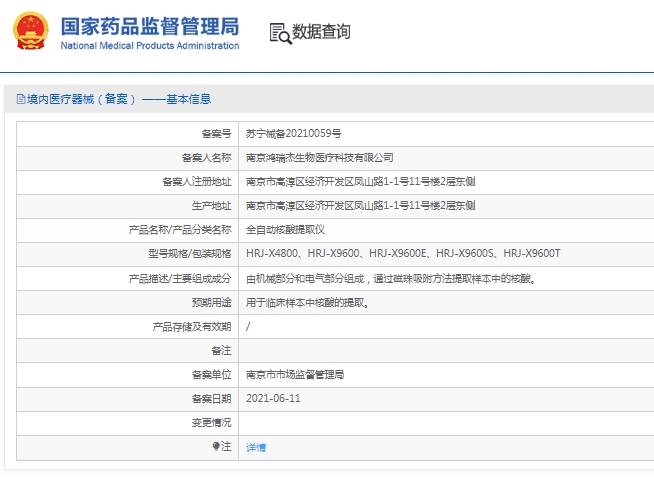The image size is (654, 479).
Task: Click the 国家药品监督管理局 title
Action: [150, 26]
